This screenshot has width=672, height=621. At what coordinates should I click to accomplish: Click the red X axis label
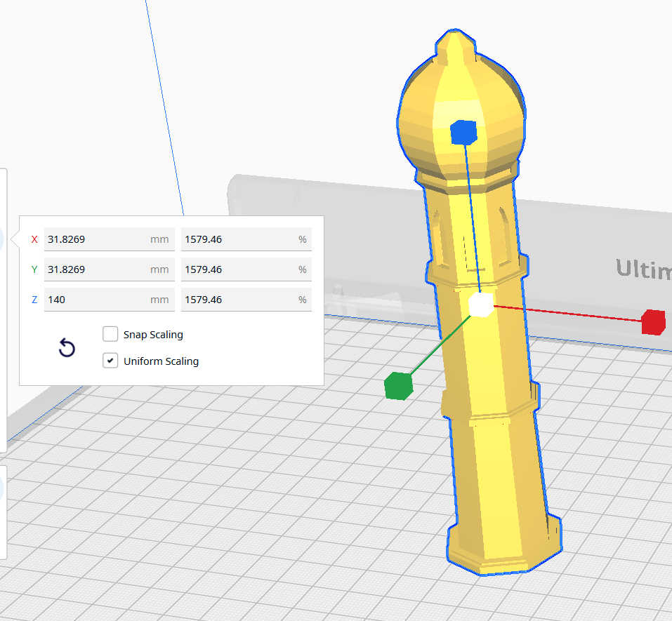pyautogui.click(x=34, y=239)
